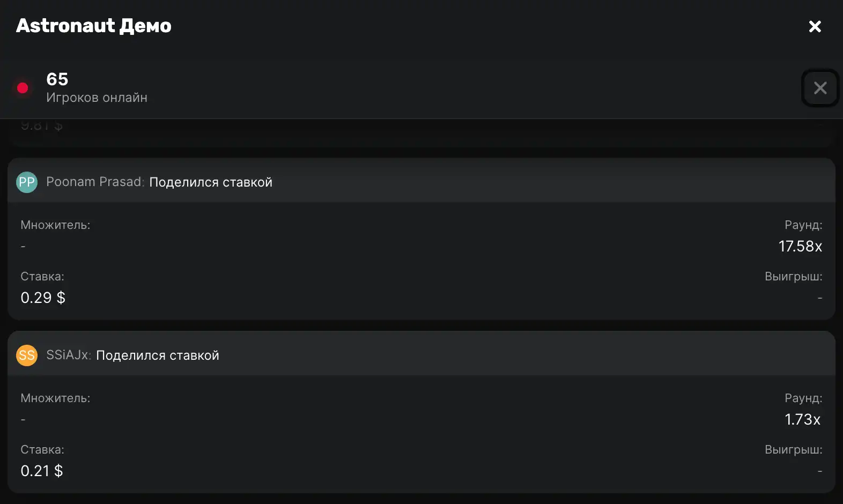The width and height of the screenshot is (843, 504).
Task: Click the 1.73x round multiplier
Action: coord(802,420)
